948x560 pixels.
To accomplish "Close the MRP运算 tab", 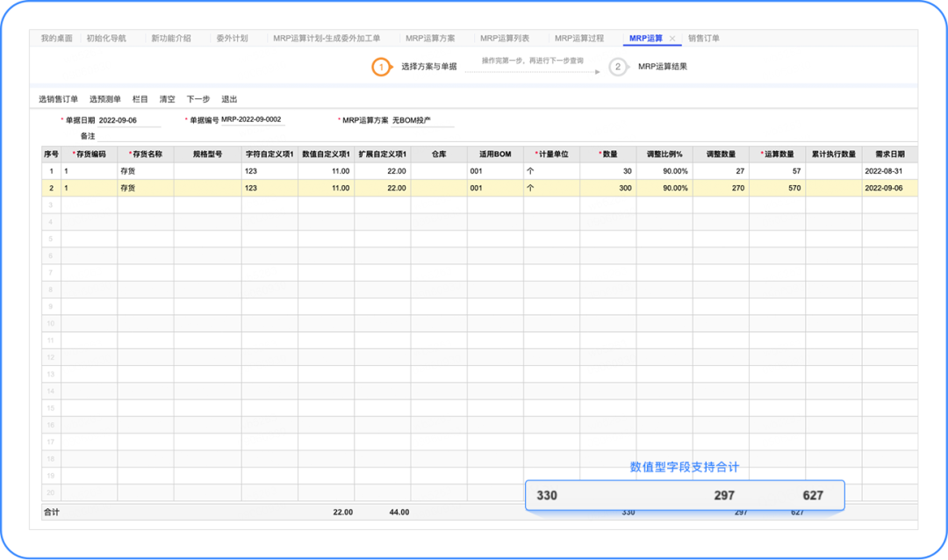I will pos(672,39).
